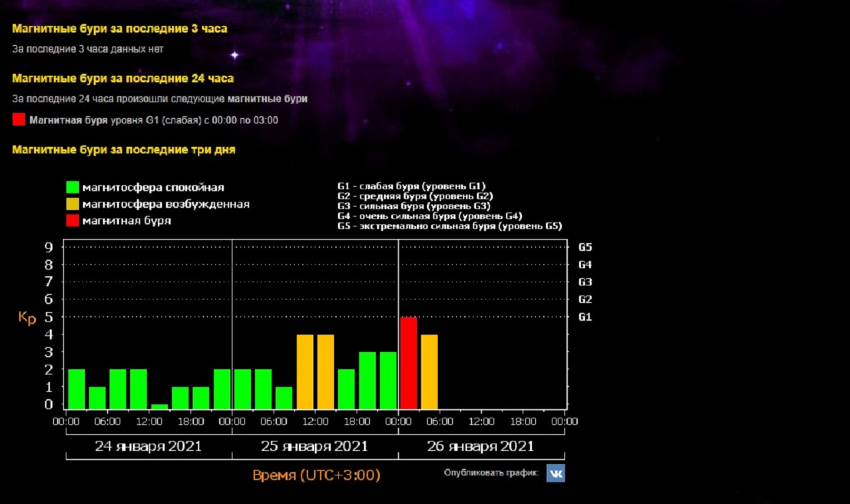The height and width of the screenshot is (504, 850).
Task: Click the '12:00' tick under 26 января
Action: [481, 422]
